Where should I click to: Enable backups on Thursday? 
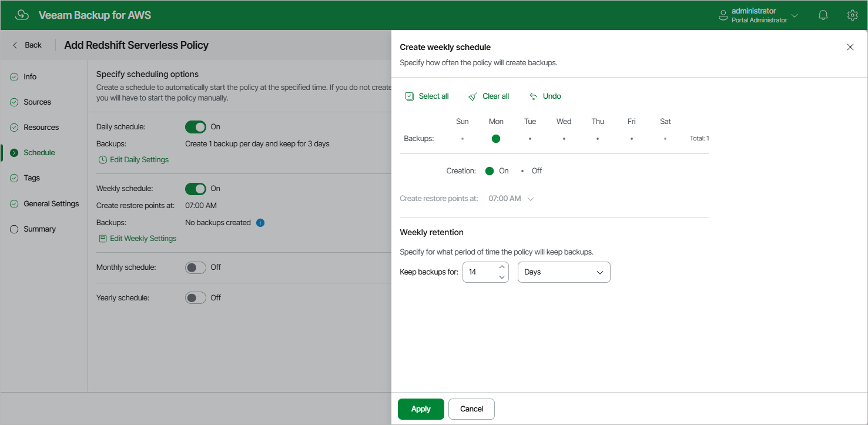[598, 139]
